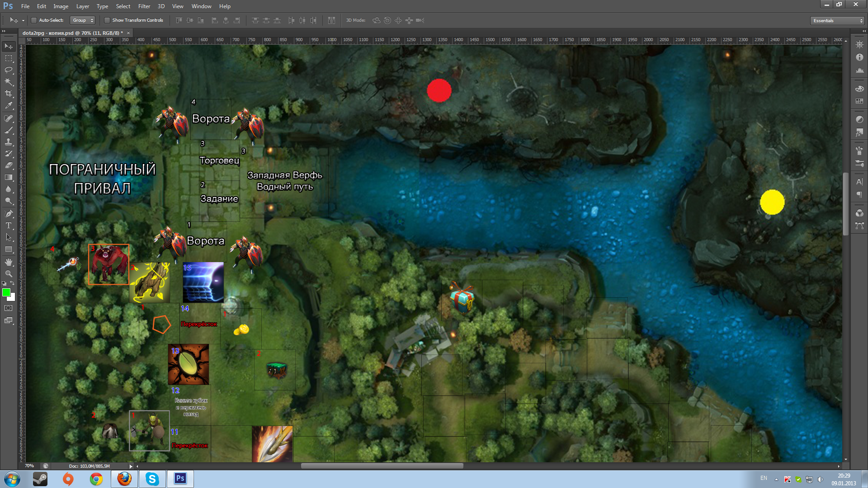Screen dimensions: 868x488
Task: Select the Hand tool
Action: pyautogui.click(x=9, y=262)
